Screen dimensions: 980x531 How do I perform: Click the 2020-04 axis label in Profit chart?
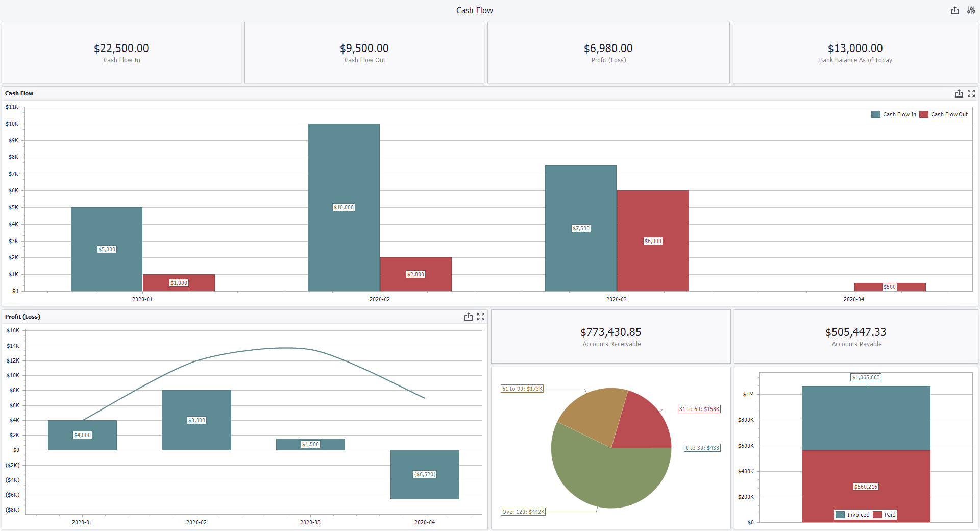coord(425,522)
